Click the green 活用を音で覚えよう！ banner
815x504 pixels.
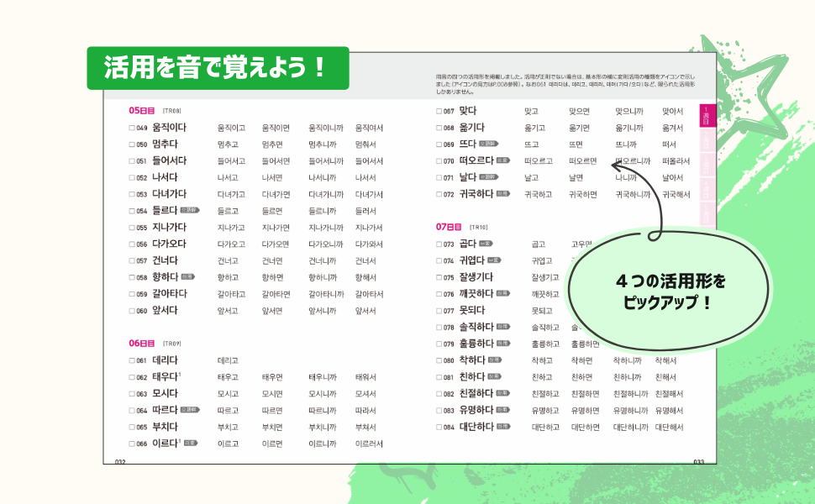click(x=218, y=67)
